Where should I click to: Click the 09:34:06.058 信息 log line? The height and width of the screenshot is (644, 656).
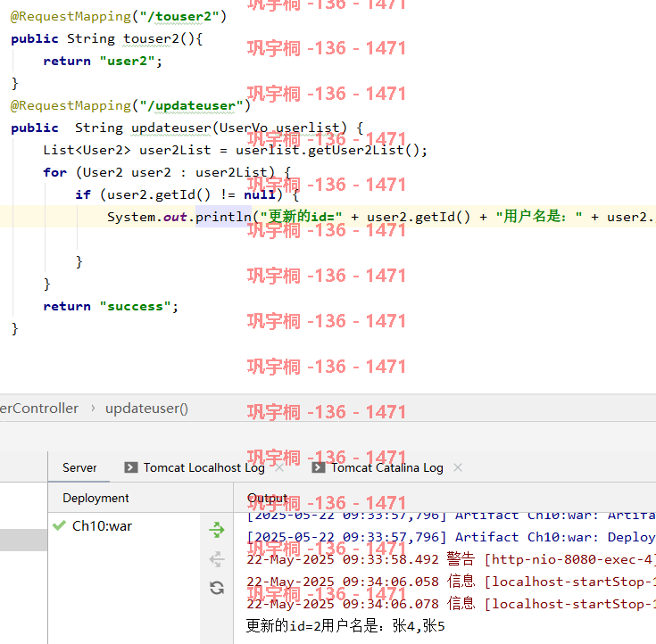pos(451,582)
